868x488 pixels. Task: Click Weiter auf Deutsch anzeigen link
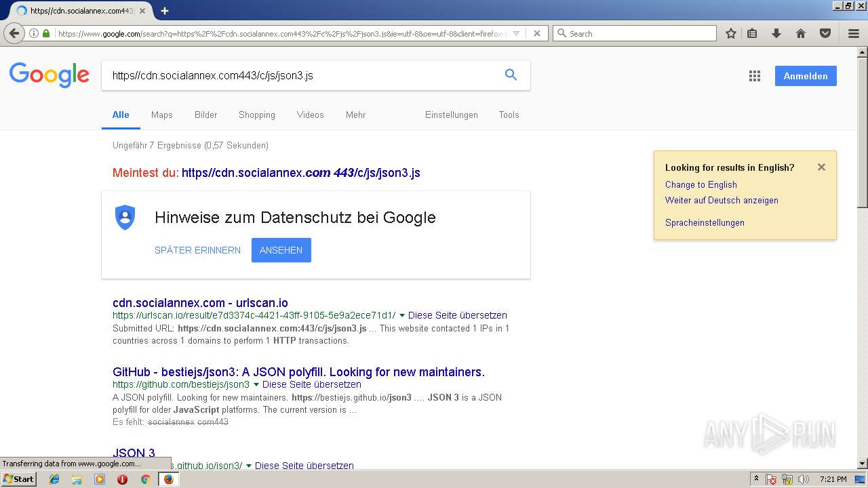(722, 200)
